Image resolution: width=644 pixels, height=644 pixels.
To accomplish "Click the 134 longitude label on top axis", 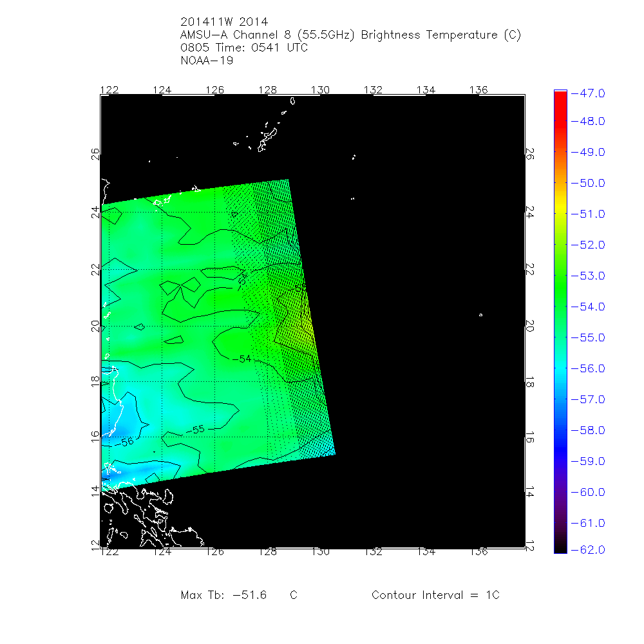I will tap(426, 90).
